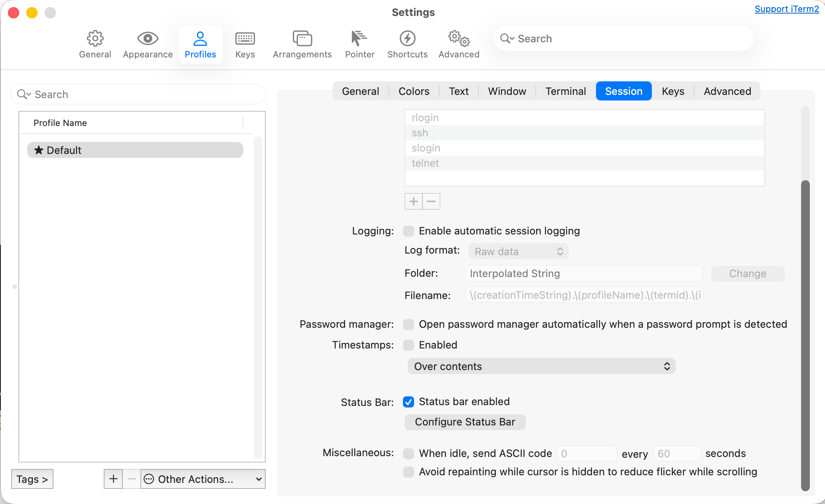Image resolution: width=825 pixels, height=504 pixels.
Task: Expand the Other Actions menu
Action: pyautogui.click(x=203, y=479)
